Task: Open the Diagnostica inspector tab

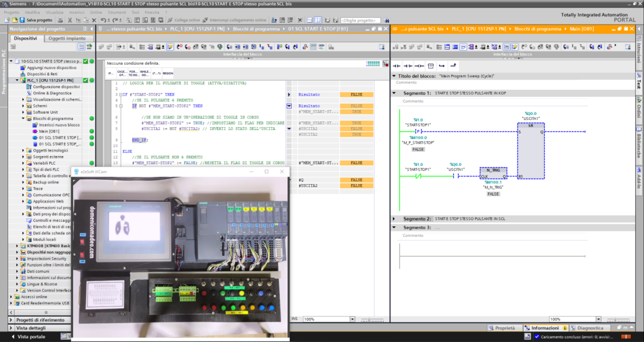Action: 590,328
